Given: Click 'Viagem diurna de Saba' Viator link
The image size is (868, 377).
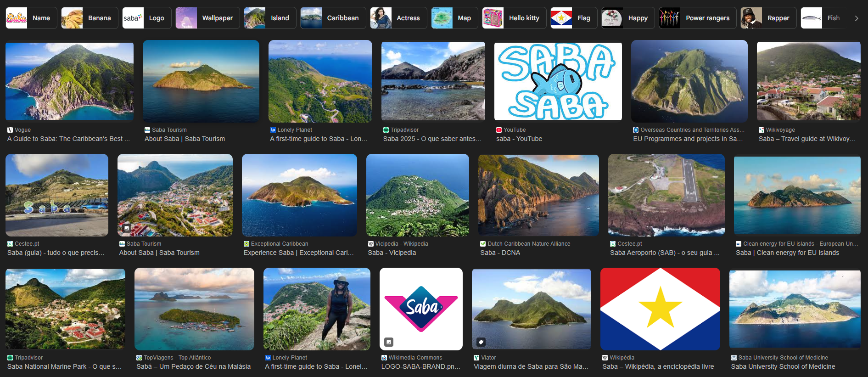Looking at the screenshot, I should point(531,366).
